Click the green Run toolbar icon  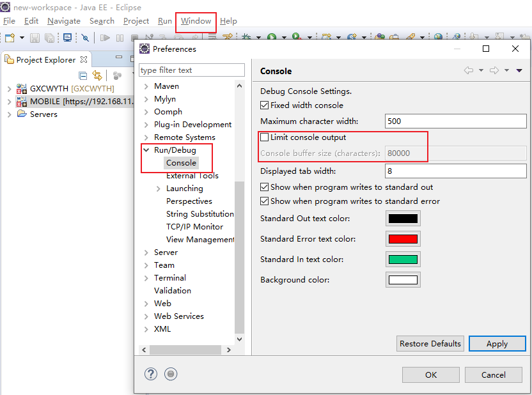tap(271, 36)
